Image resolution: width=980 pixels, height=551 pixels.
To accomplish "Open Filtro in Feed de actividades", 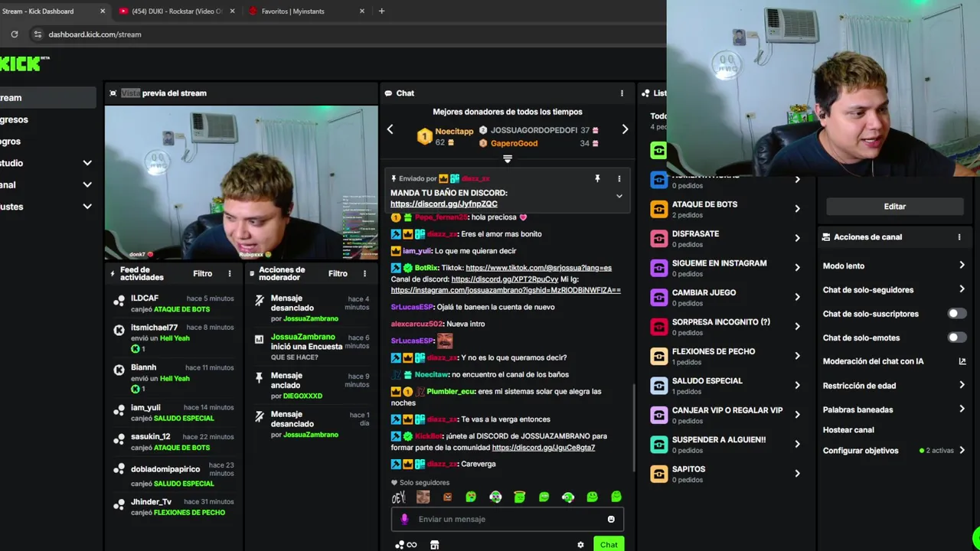I will pyautogui.click(x=203, y=273).
